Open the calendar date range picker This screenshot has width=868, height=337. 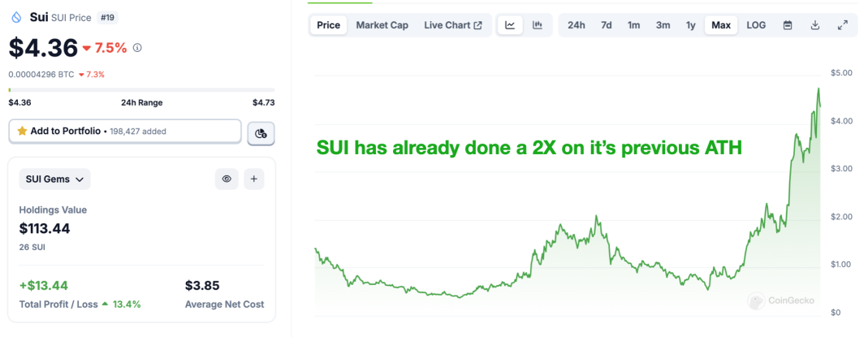point(788,25)
